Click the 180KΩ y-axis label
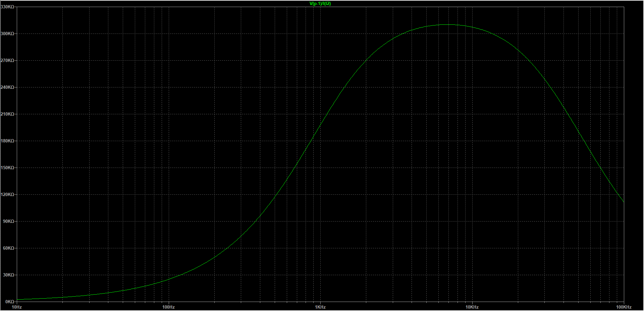Image resolution: width=644 pixels, height=311 pixels. coord(7,141)
